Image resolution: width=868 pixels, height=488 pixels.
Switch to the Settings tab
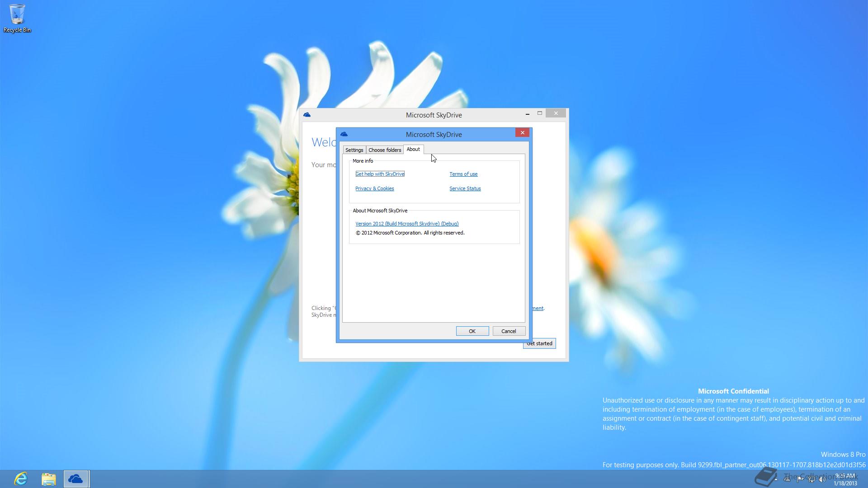pos(354,150)
